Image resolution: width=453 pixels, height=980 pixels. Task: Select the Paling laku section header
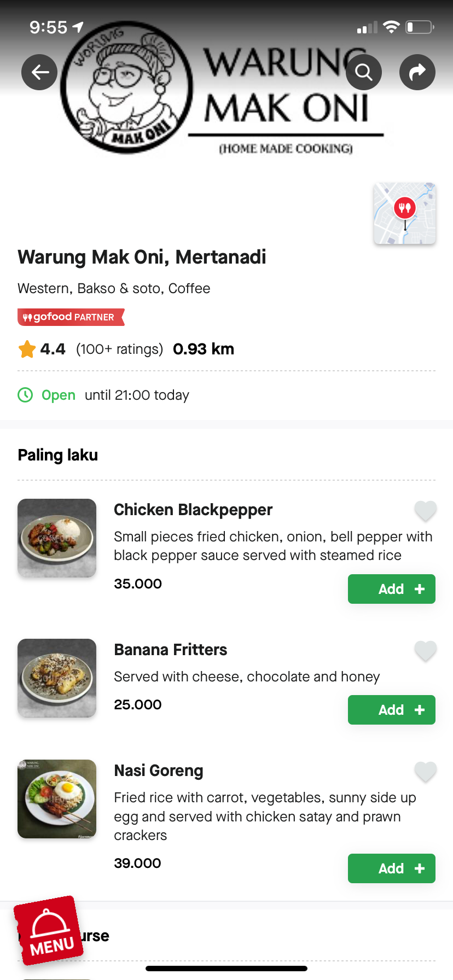58,455
